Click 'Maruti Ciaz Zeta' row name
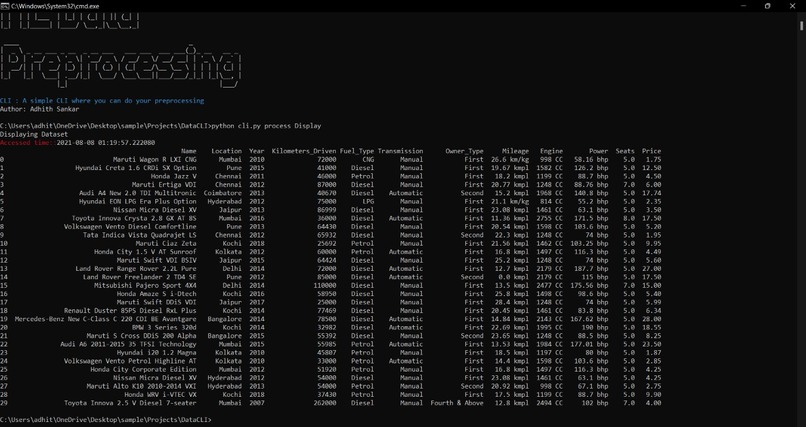The image size is (806, 427). [166, 244]
